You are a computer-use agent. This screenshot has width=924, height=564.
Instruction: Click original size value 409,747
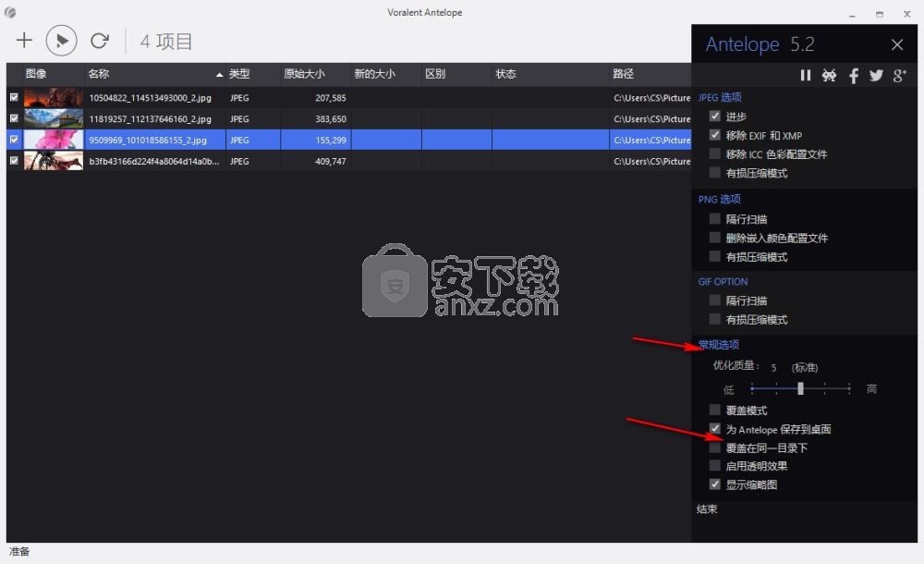(x=331, y=161)
